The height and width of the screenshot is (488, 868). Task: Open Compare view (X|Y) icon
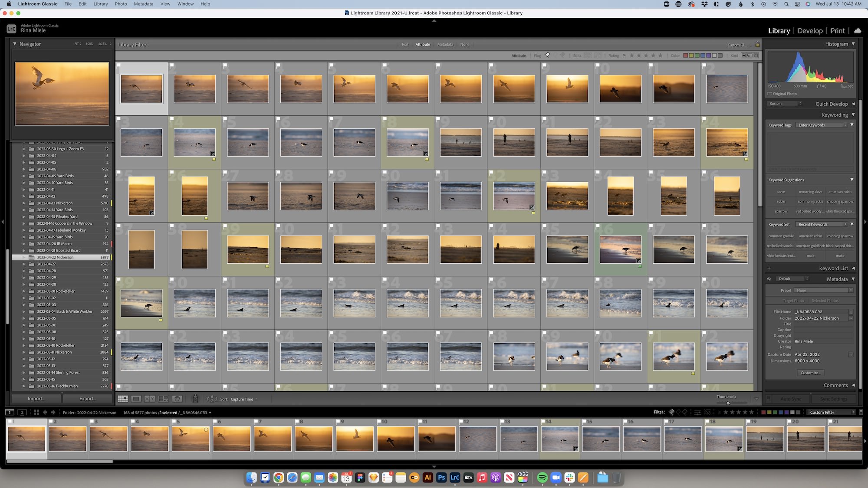[149, 399]
